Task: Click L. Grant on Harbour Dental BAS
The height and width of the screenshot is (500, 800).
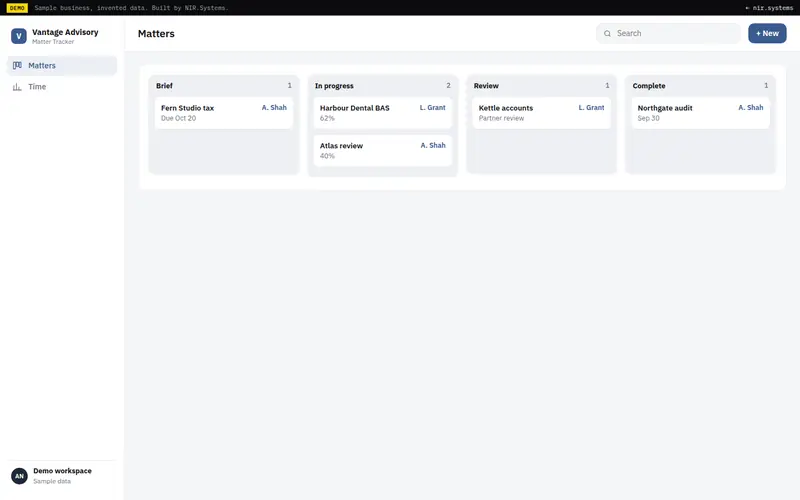Action: pos(433,108)
